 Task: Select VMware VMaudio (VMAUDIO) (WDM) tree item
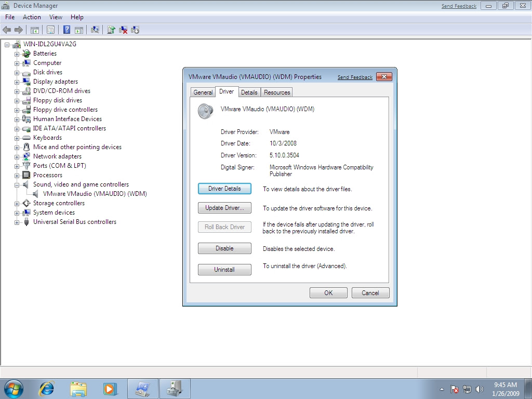pos(95,194)
